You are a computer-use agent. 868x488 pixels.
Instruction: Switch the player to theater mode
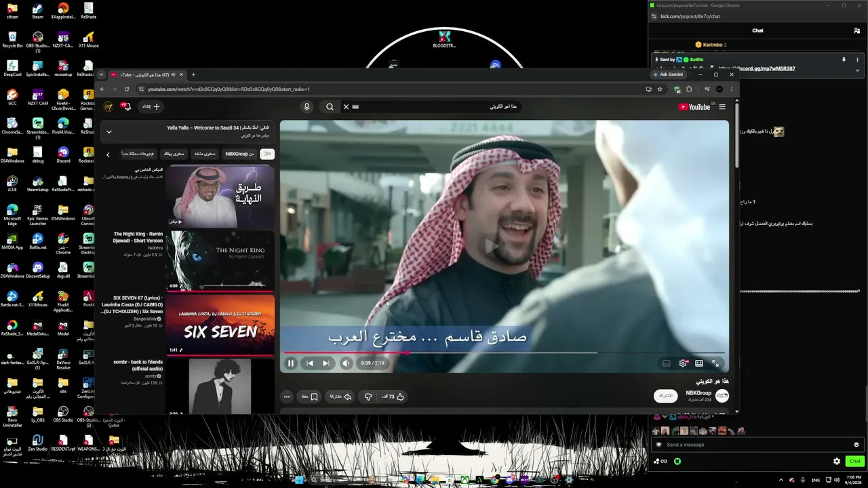pos(699,363)
